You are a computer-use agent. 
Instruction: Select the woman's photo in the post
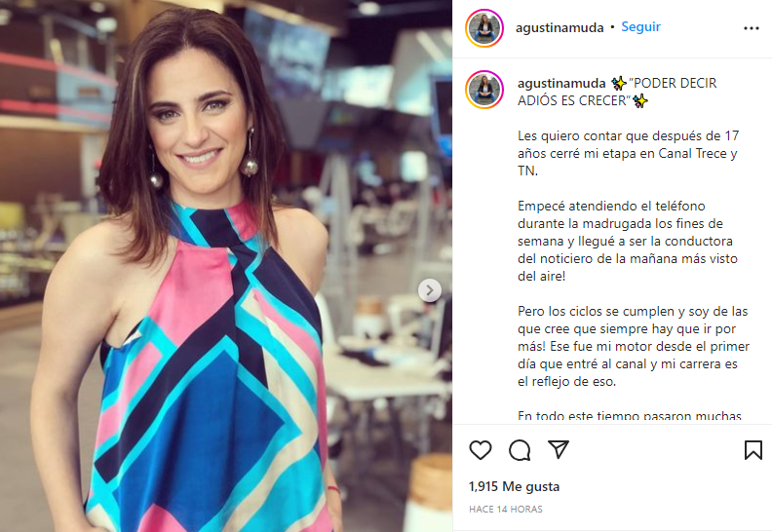pos(226,266)
